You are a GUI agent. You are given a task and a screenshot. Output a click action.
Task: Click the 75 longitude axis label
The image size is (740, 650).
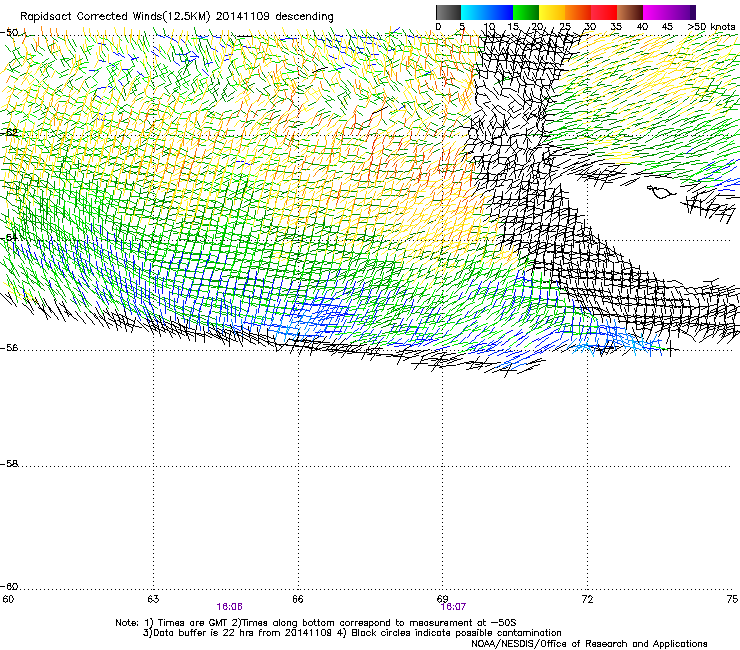(732, 599)
